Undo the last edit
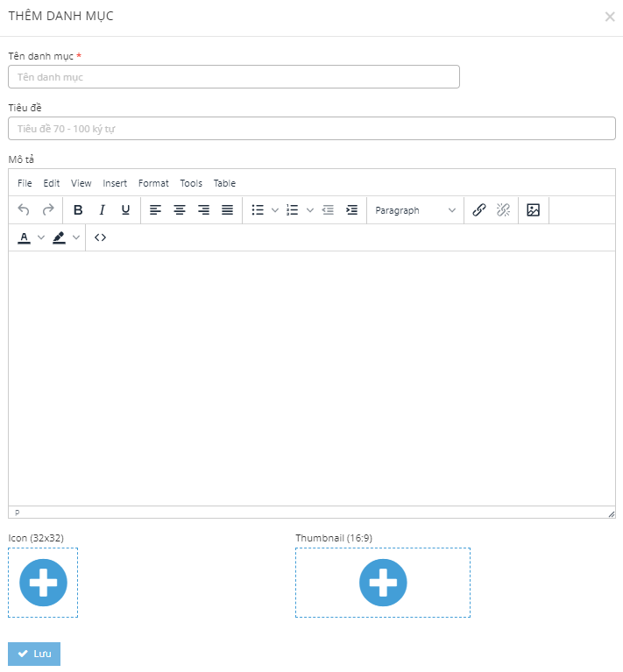623x672 pixels. click(x=24, y=210)
